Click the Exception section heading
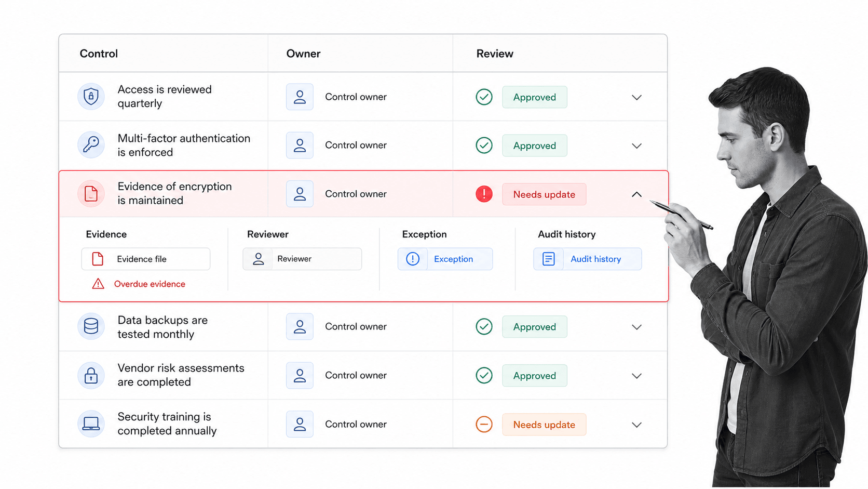The width and height of the screenshot is (868, 489). pyautogui.click(x=424, y=234)
